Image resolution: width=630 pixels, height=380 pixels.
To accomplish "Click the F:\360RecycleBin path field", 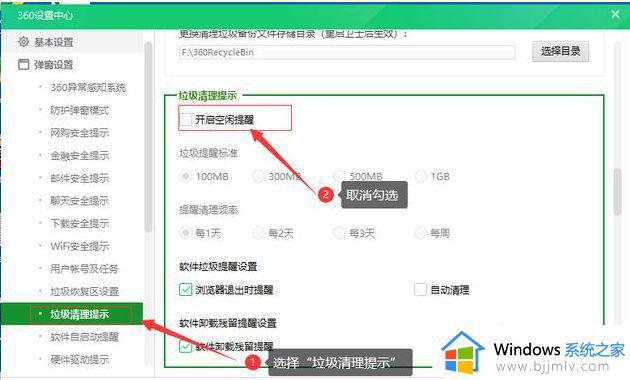I will point(347,52).
